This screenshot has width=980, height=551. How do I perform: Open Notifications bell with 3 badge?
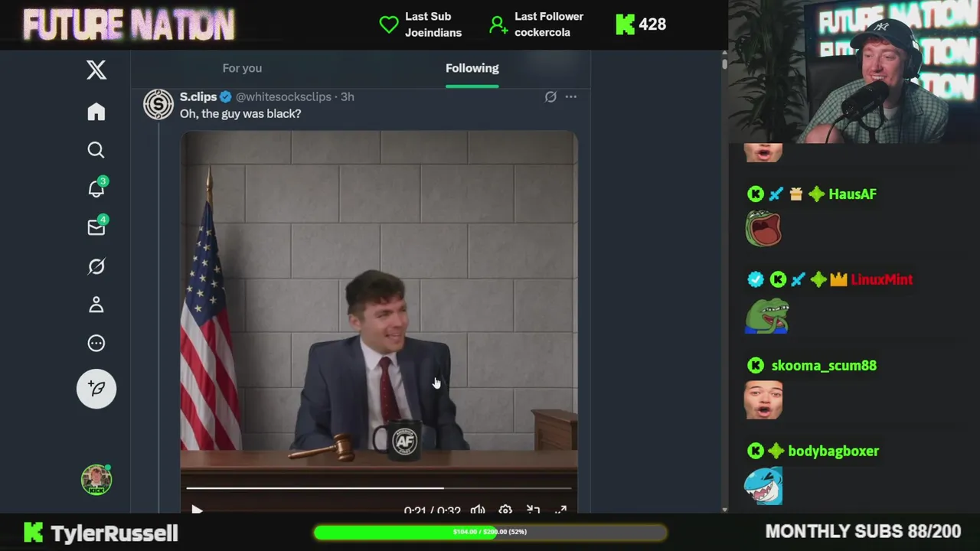(96, 188)
